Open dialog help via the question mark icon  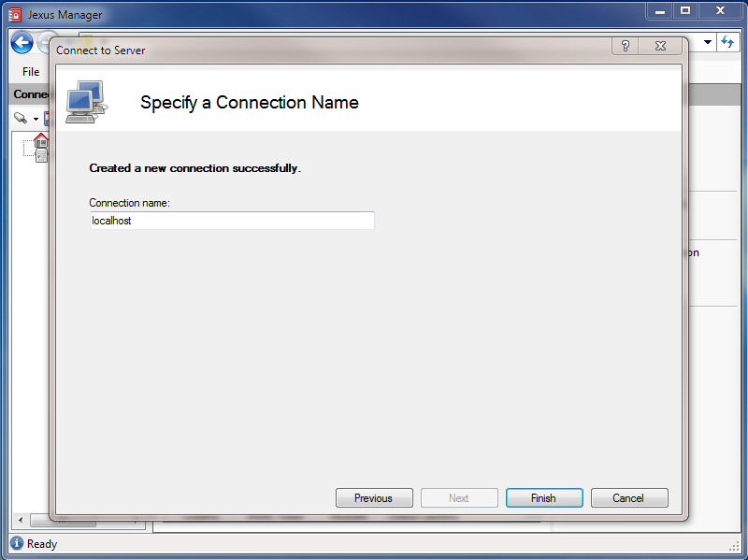(624, 44)
